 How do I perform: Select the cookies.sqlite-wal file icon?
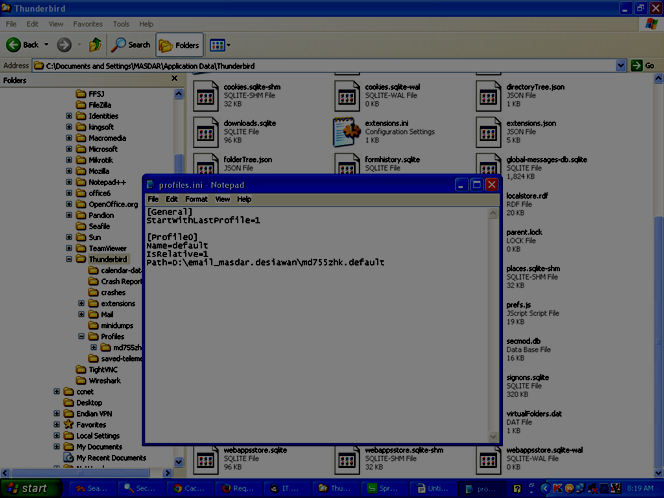[x=347, y=95]
